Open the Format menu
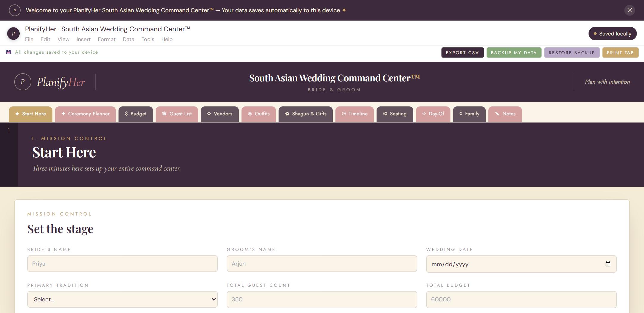 106,39
